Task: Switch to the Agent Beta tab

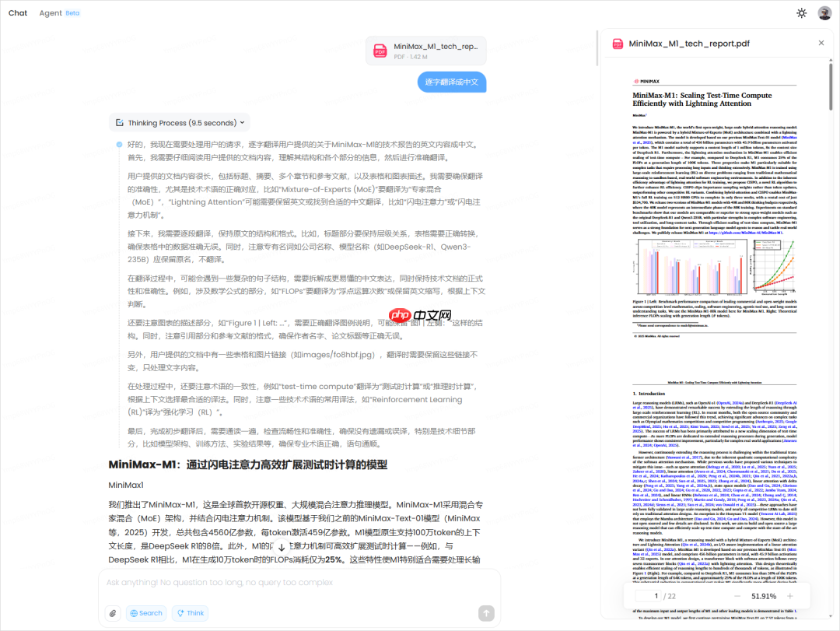Action: [59, 13]
